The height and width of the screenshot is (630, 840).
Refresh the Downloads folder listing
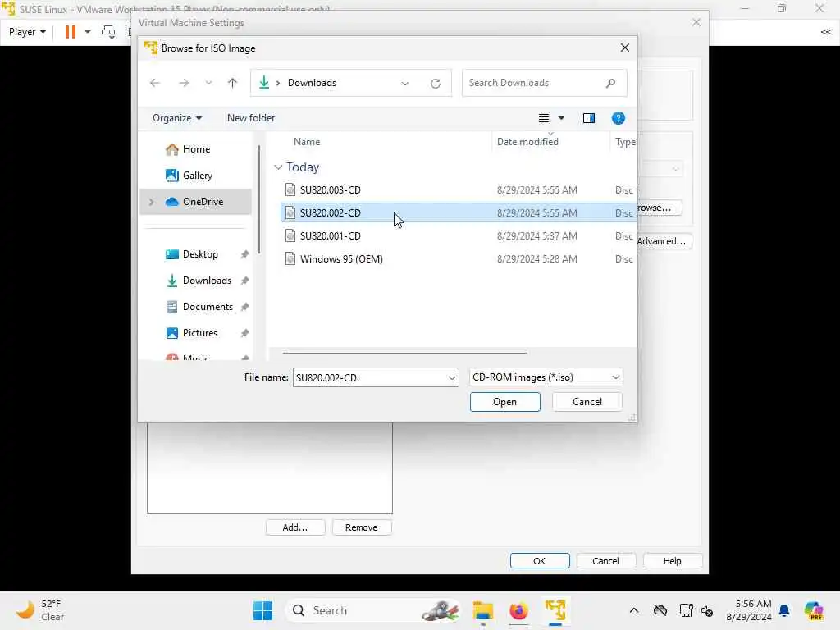coord(436,83)
